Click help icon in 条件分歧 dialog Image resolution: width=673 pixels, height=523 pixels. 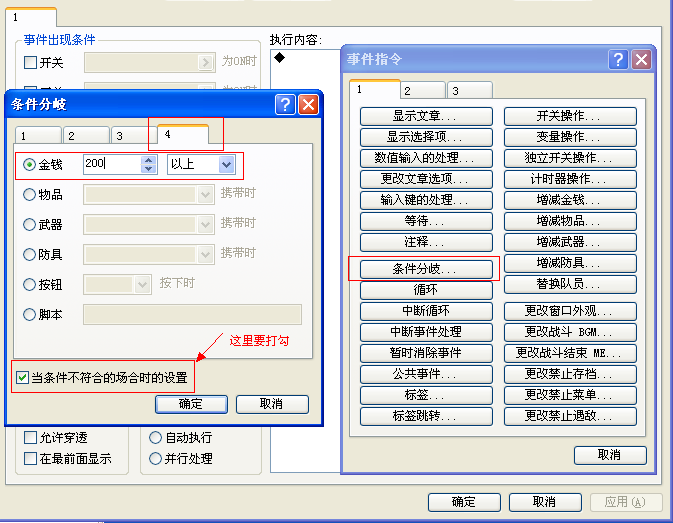pos(285,105)
